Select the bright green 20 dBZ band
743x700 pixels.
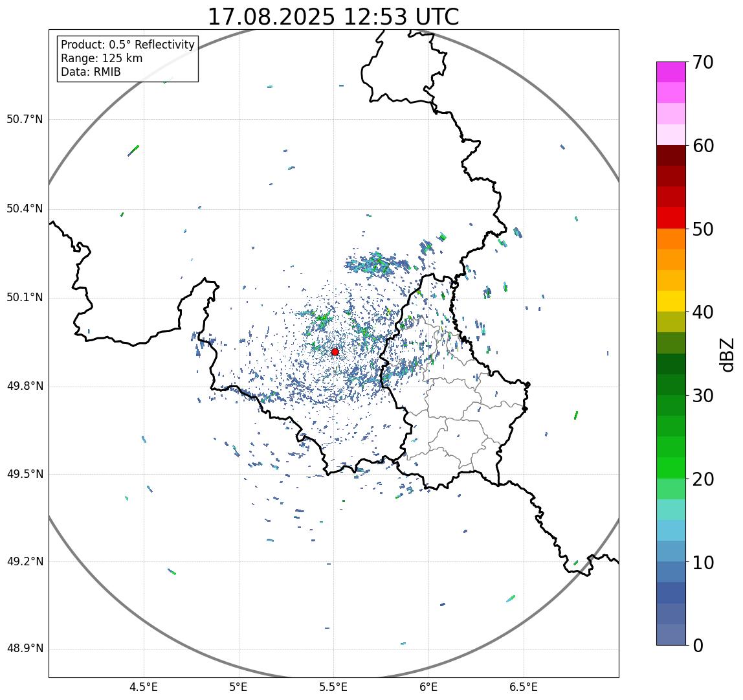coord(671,468)
